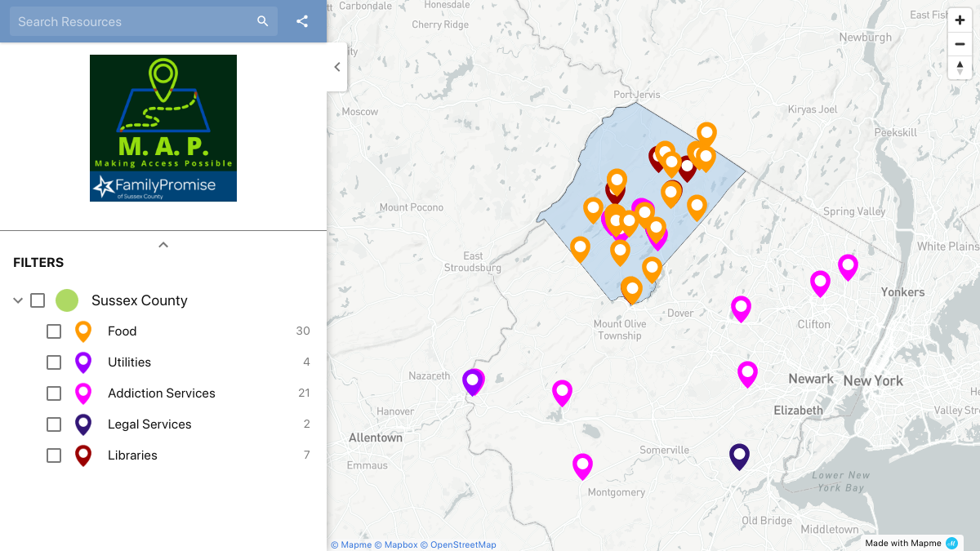The width and height of the screenshot is (980, 551).
Task: Click the green Sussex County color circle
Action: 67,300
